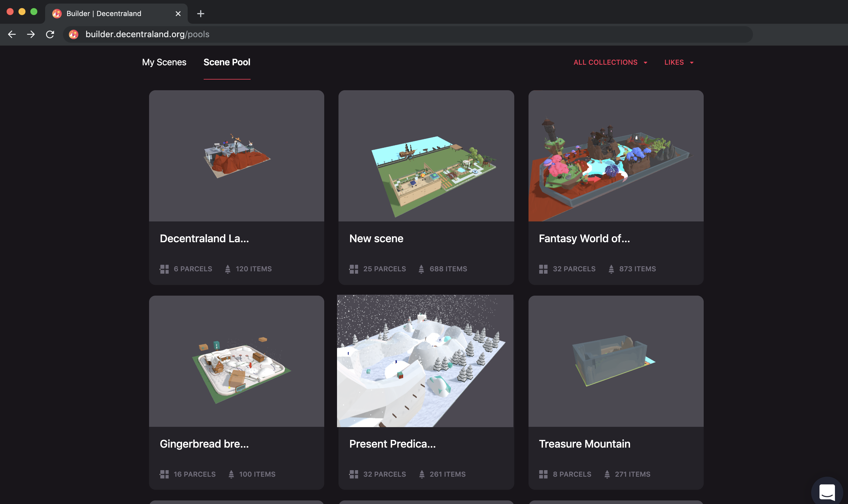This screenshot has height=504, width=848.
Task: Open the Present Predica... snowy thumbnail
Action: tap(425, 361)
